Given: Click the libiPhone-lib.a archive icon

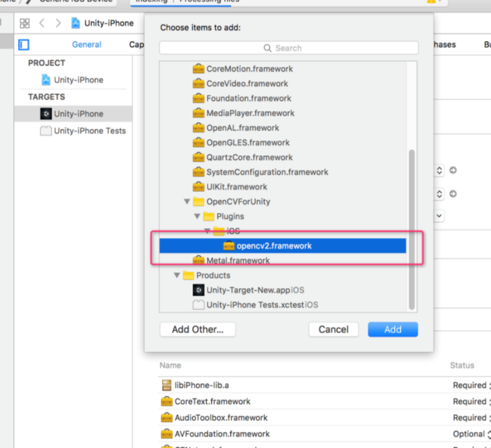Looking at the screenshot, I should click(166, 385).
